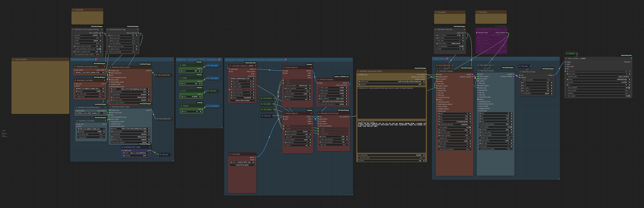Click choose video to upload button
The width and height of the screenshot is (644, 208).
(242, 101)
